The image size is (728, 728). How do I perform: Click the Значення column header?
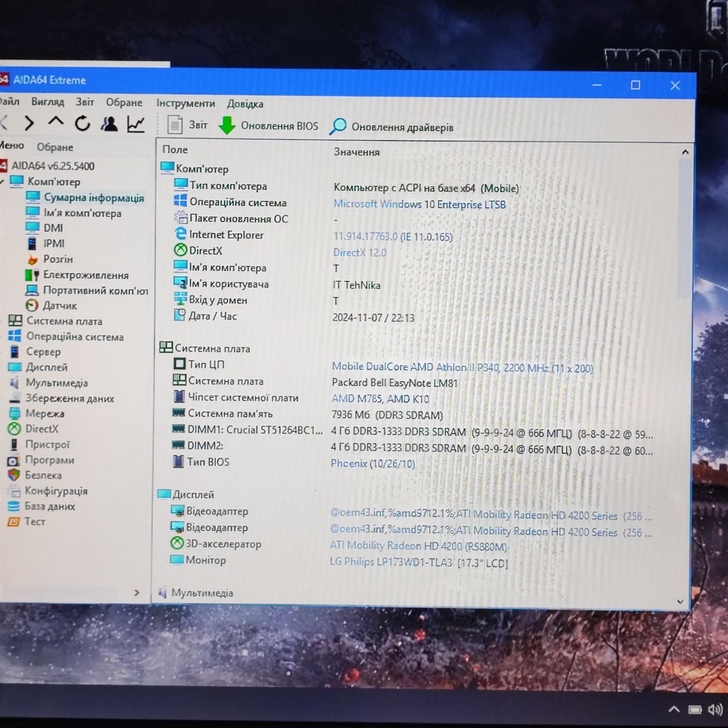357,152
